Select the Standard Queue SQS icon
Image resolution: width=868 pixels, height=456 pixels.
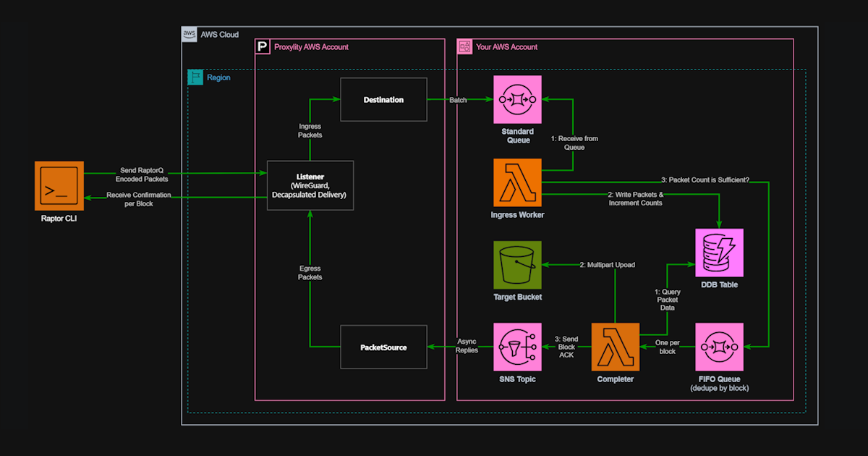pyautogui.click(x=517, y=99)
